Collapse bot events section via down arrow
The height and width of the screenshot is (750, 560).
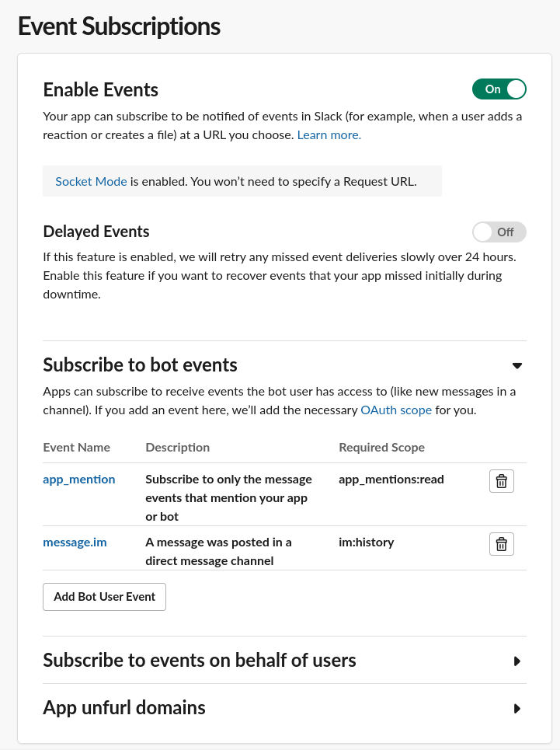tap(517, 366)
